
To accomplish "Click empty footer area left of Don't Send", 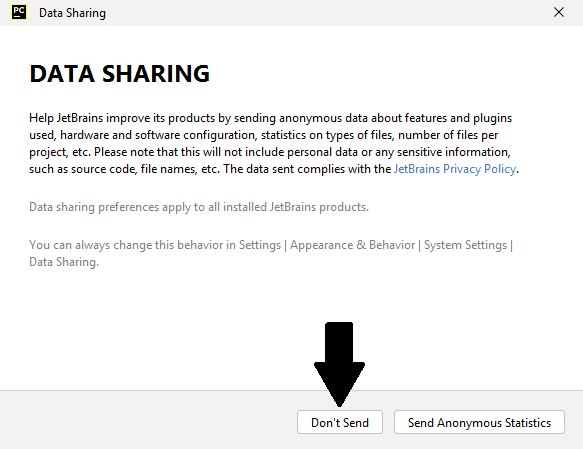I will coord(149,420).
